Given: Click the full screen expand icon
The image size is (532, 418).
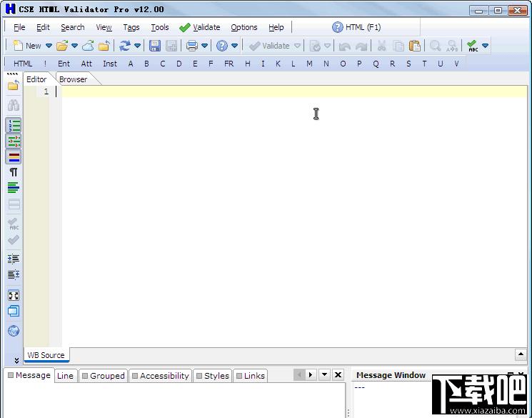Looking at the screenshot, I should [x=14, y=295].
